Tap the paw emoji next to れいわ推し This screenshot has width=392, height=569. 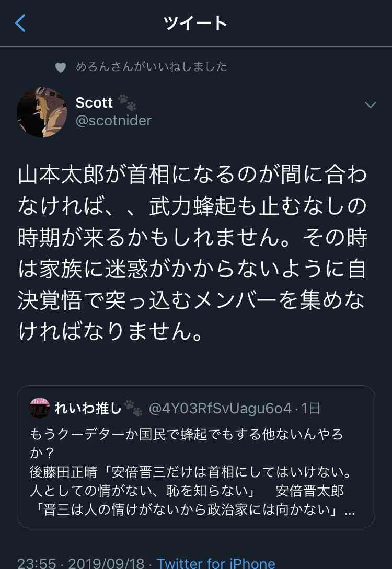tap(133, 408)
